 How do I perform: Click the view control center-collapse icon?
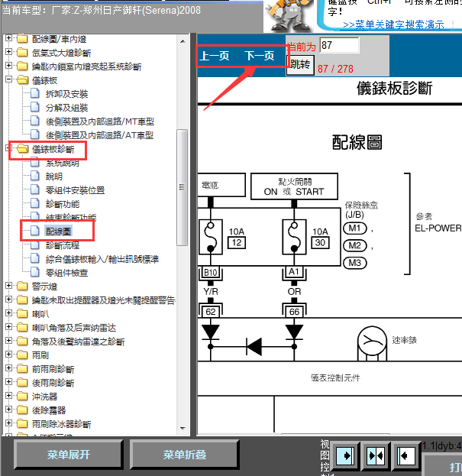(x=376, y=455)
